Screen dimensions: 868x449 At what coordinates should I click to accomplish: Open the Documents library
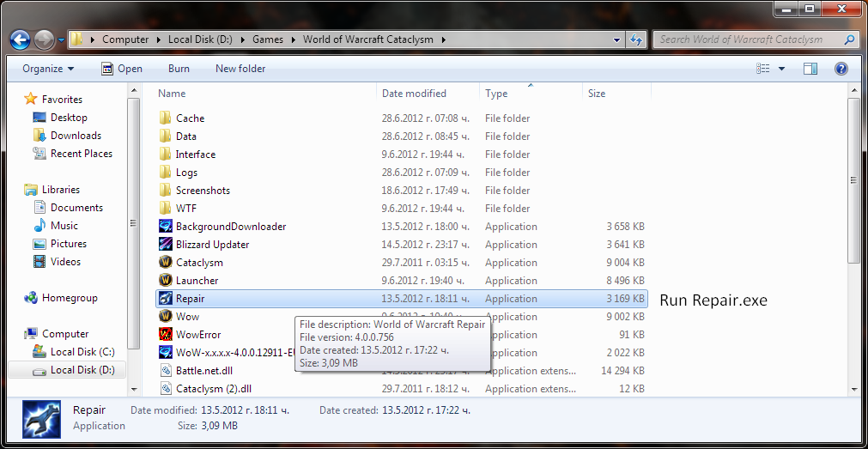tap(76, 208)
